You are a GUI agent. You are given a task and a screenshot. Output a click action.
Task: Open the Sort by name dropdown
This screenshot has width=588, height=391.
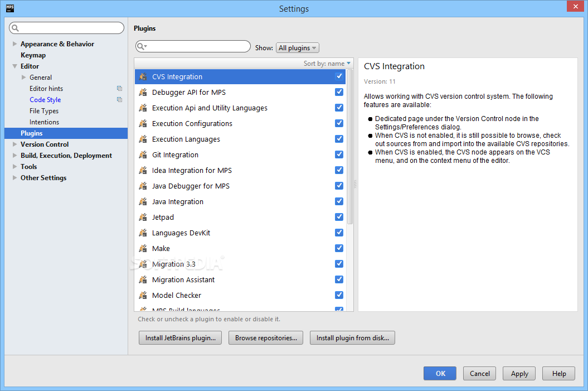[x=327, y=64]
